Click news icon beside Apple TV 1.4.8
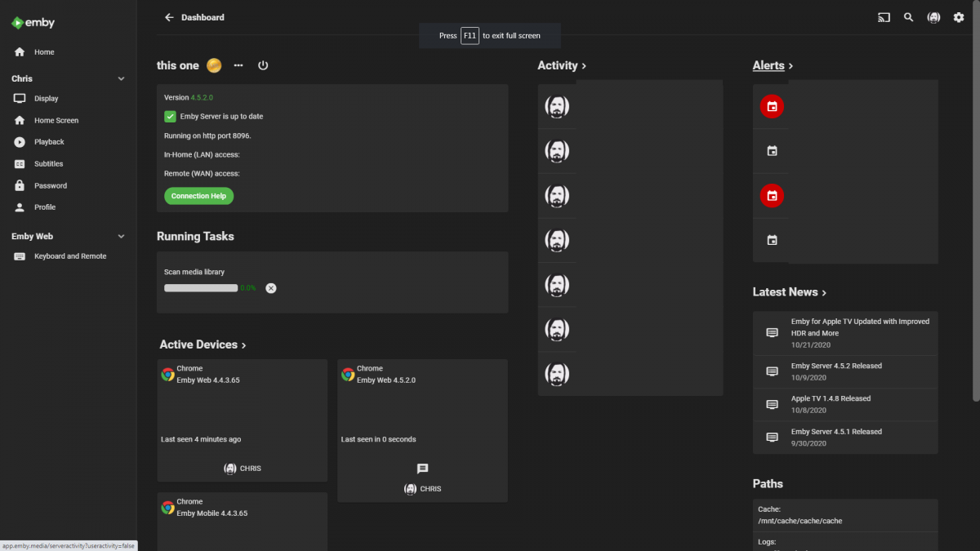The height and width of the screenshot is (551, 980). (772, 404)
